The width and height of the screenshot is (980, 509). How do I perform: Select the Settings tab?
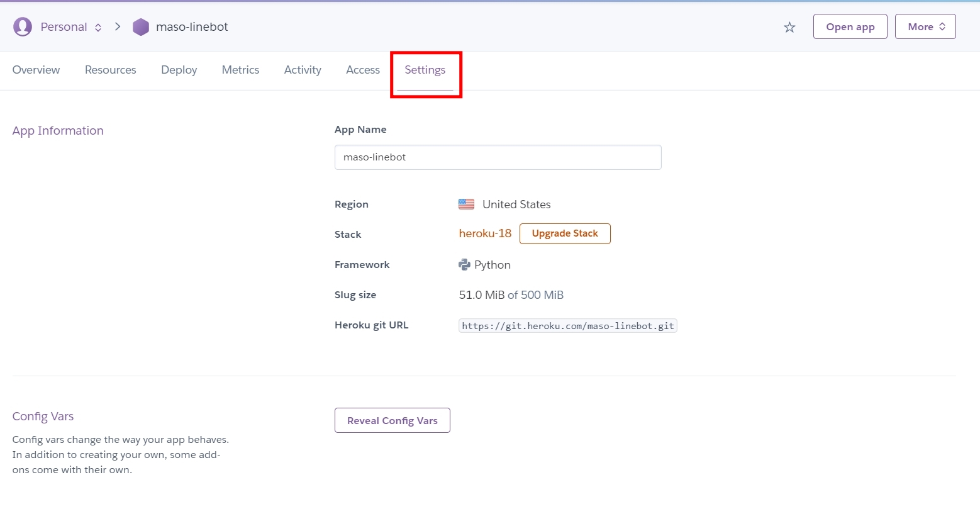425,70
